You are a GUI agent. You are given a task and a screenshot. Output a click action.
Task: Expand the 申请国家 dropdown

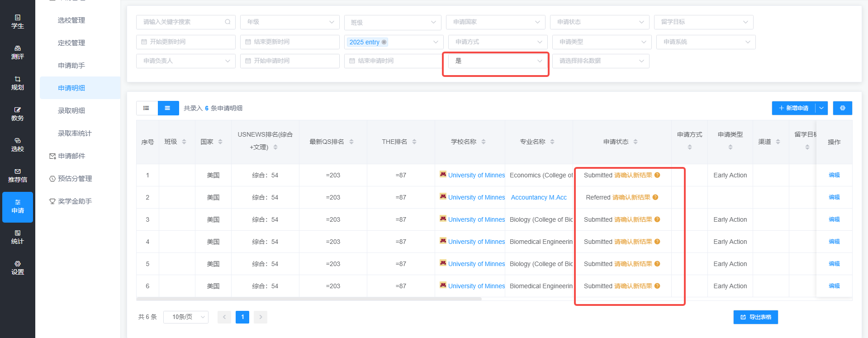tap(496, 22)
